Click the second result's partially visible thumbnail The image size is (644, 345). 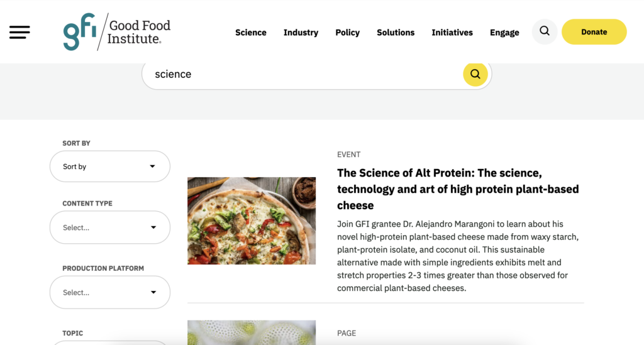coord(252,332)
